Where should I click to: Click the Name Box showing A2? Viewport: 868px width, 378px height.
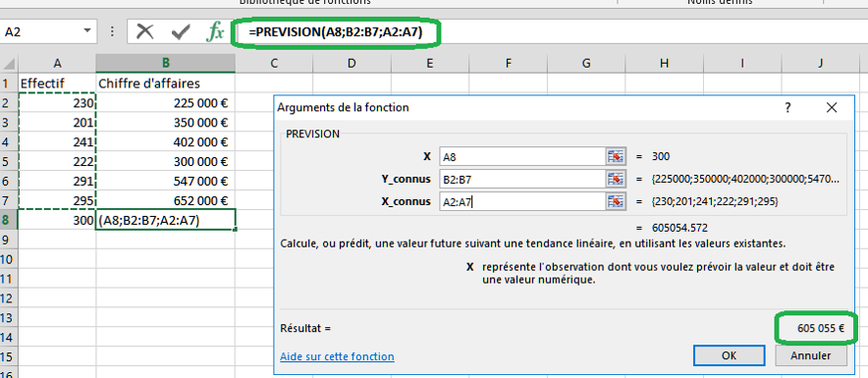pyautogui.click(x=41, y=32)
